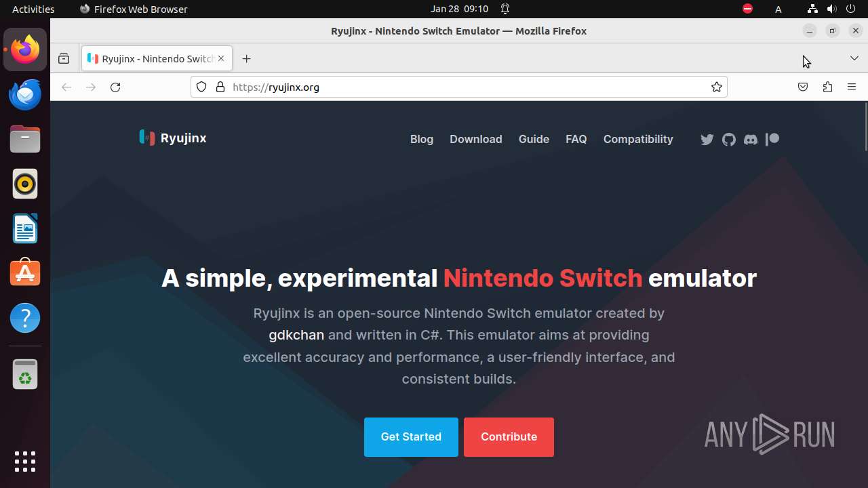Open Trash from dock

pyautogui.click(x=25, y=374)
